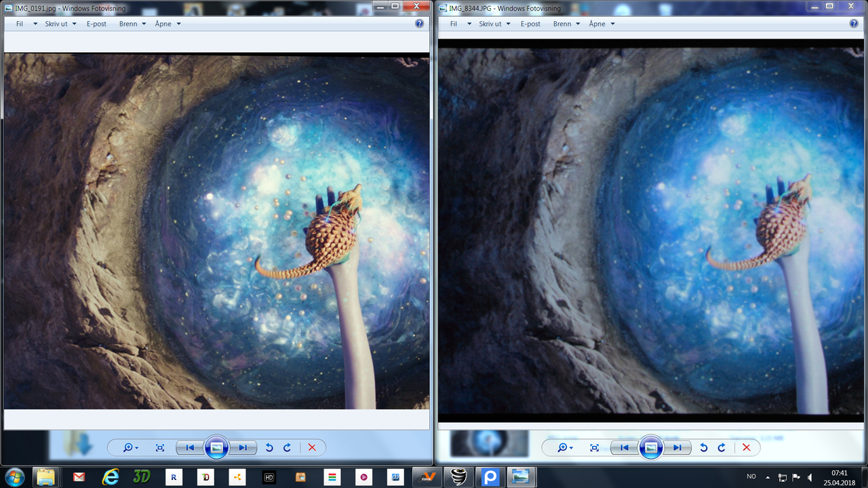
Task: Click displayed photo in IMG_0191 window
Action: [216, 232]
